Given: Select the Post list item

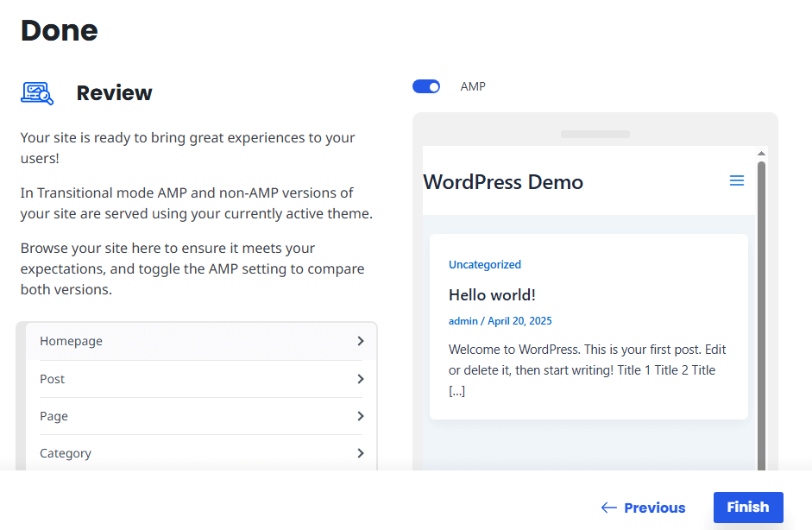Looking at the screenshot, I should click(201, 379).
